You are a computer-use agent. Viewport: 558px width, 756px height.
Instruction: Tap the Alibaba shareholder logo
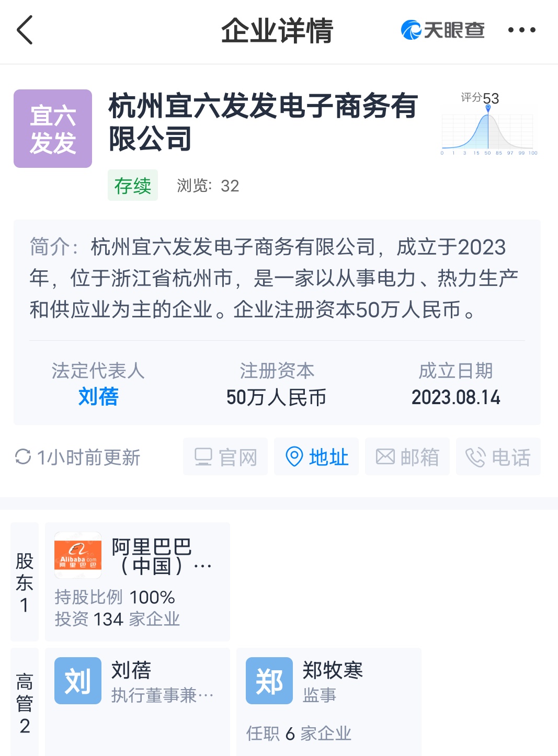[78, 555]
